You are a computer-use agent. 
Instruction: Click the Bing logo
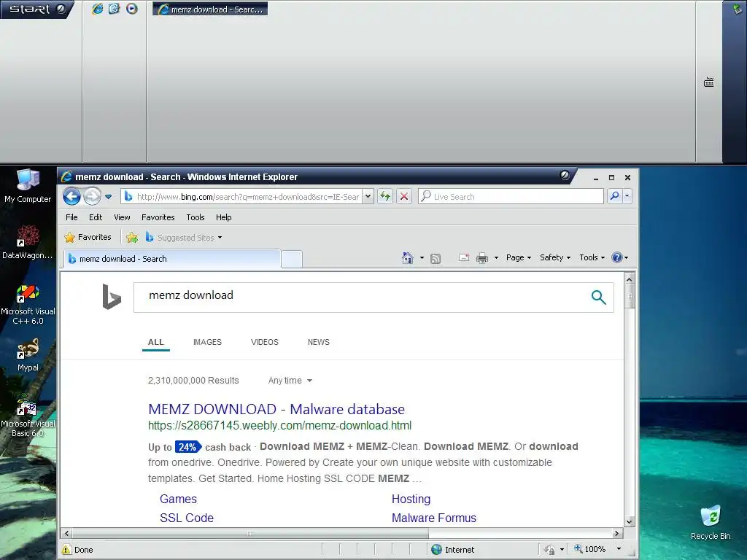(112, 296)
